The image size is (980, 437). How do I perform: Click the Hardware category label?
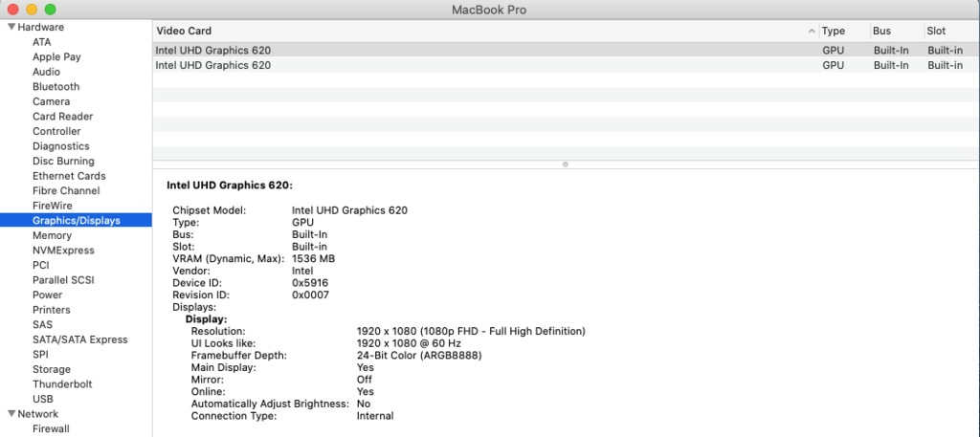coord(40,27)
